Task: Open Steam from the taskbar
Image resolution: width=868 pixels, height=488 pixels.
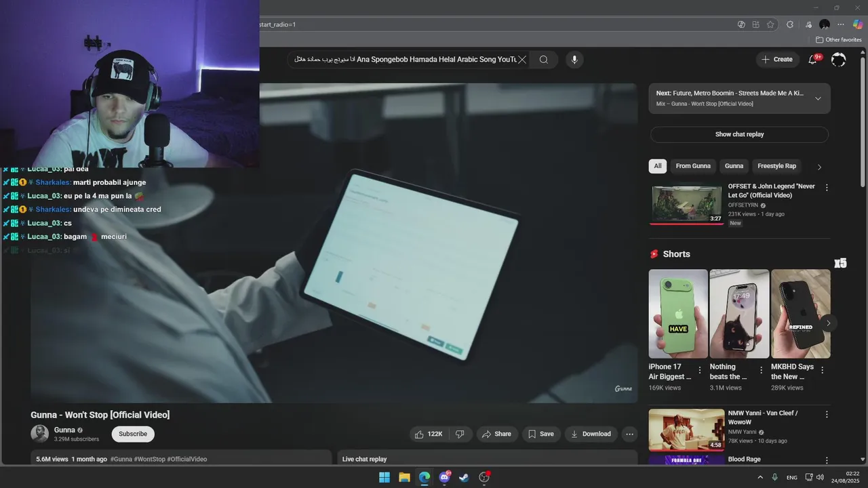Action: [x=464, y=477]
